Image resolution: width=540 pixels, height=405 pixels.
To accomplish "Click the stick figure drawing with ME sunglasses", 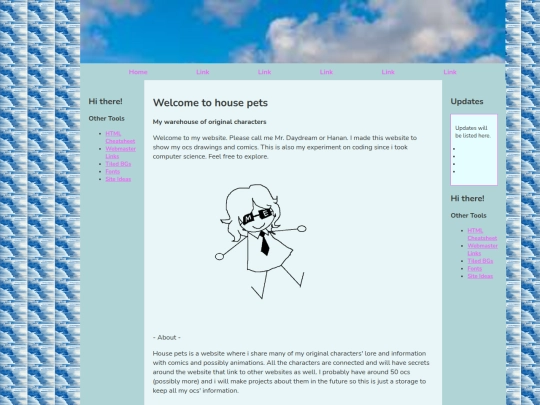I will pyautogui.click(x=260, y=241).
